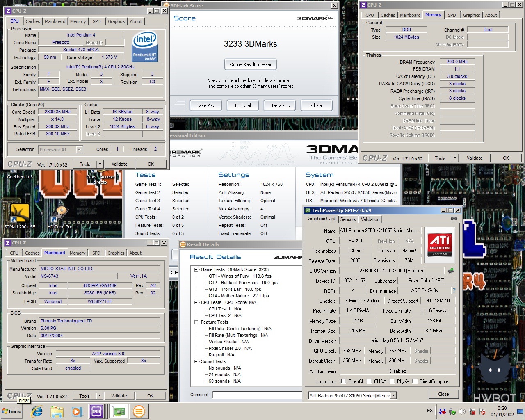Click the GPU-Z title bar icon
This screenshot has width=525, height=420.
(x=307, y=210)
